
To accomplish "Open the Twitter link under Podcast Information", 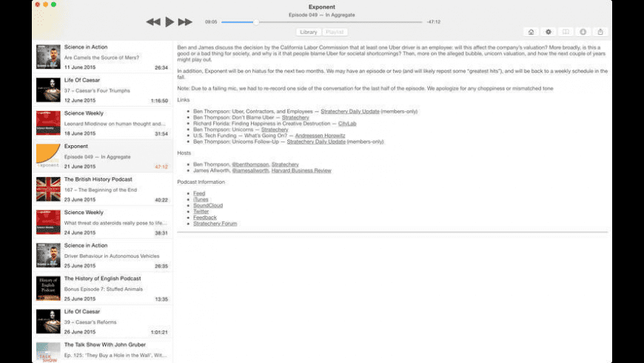I will click(x=201, y=211).
